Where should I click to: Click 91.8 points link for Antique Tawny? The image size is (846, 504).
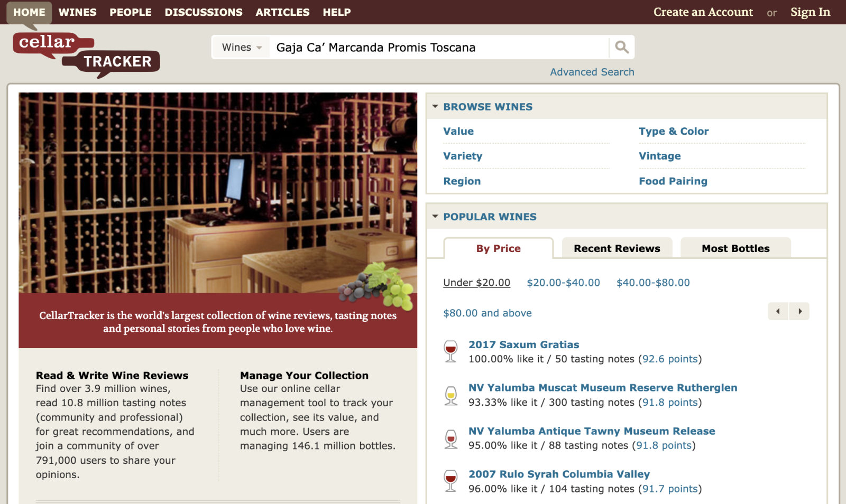(x=664, y=445)
